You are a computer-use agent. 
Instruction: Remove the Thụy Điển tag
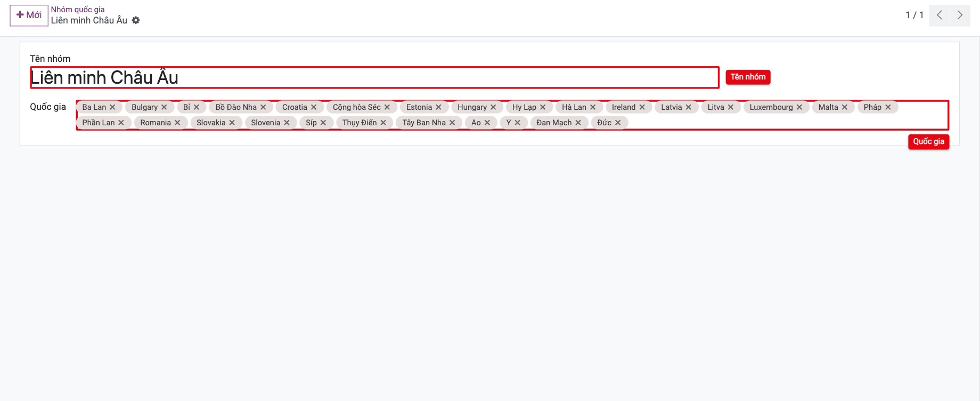coord(383,123)
